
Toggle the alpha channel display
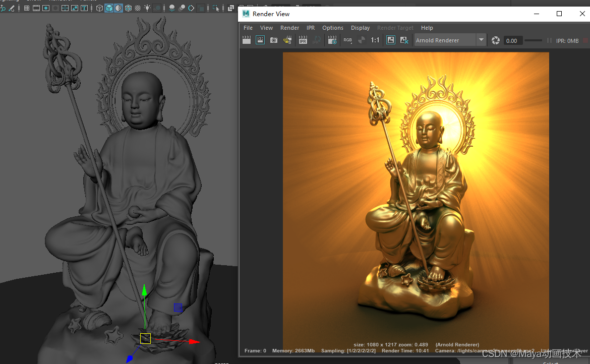[x=361, y=40]
